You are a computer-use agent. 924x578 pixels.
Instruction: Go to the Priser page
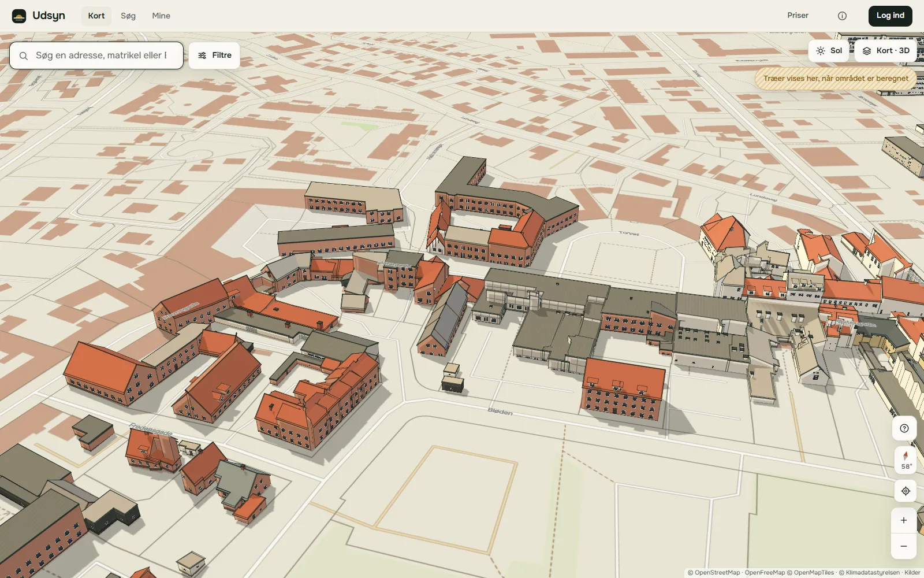[798, 16]
